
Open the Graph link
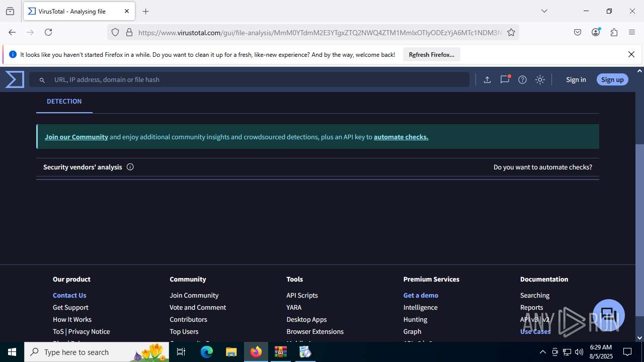[412, 331]
